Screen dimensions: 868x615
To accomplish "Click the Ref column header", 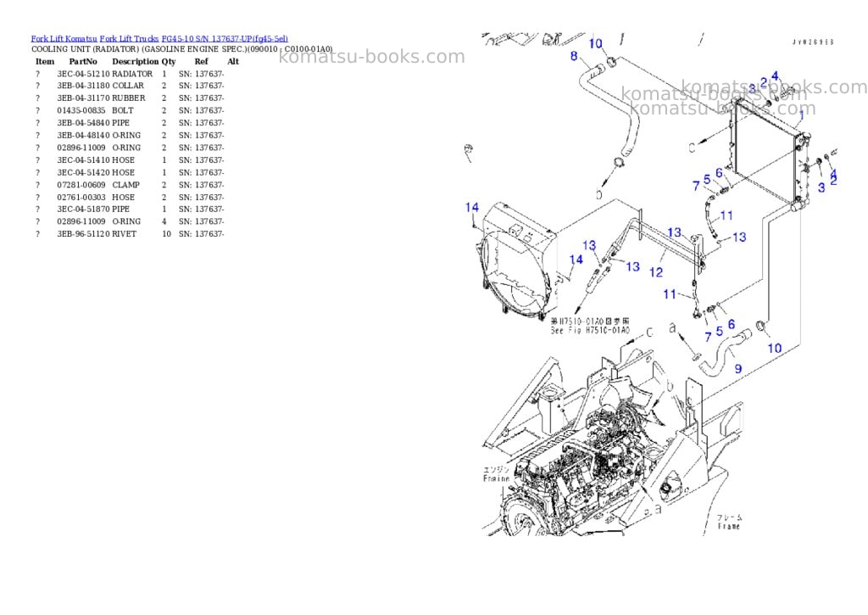I will click(202, 61).
